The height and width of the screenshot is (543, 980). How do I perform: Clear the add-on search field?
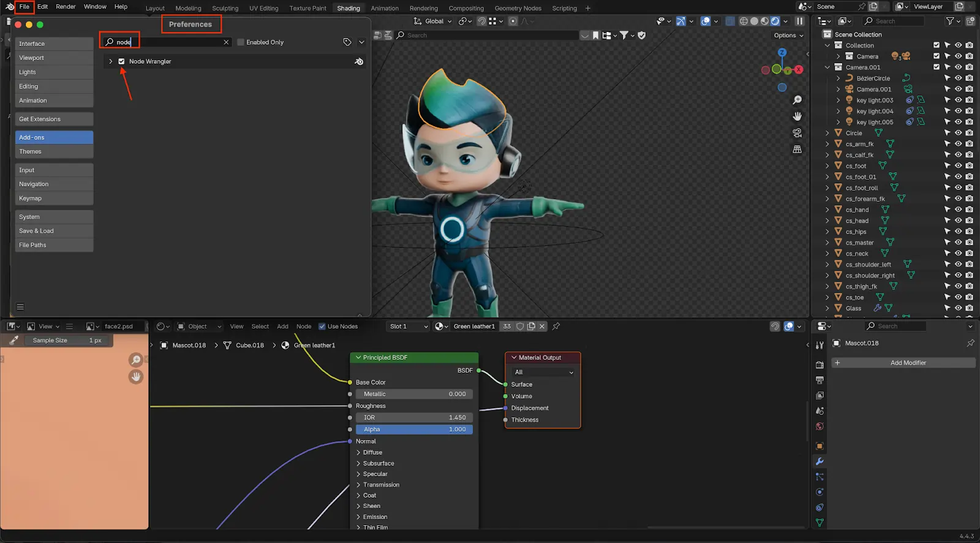click(x=226, y=42)
